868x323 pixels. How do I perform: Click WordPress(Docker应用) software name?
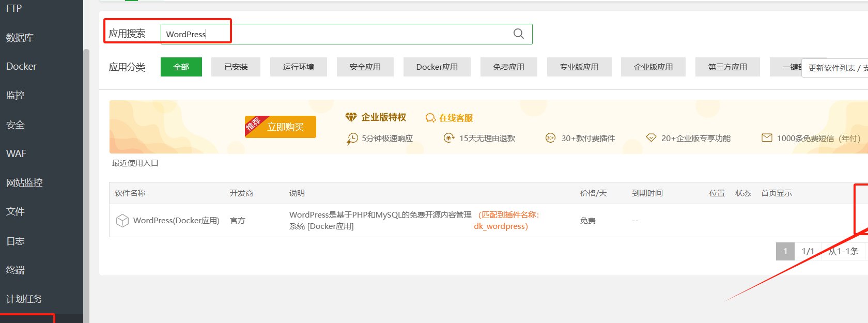coord(176,221)
